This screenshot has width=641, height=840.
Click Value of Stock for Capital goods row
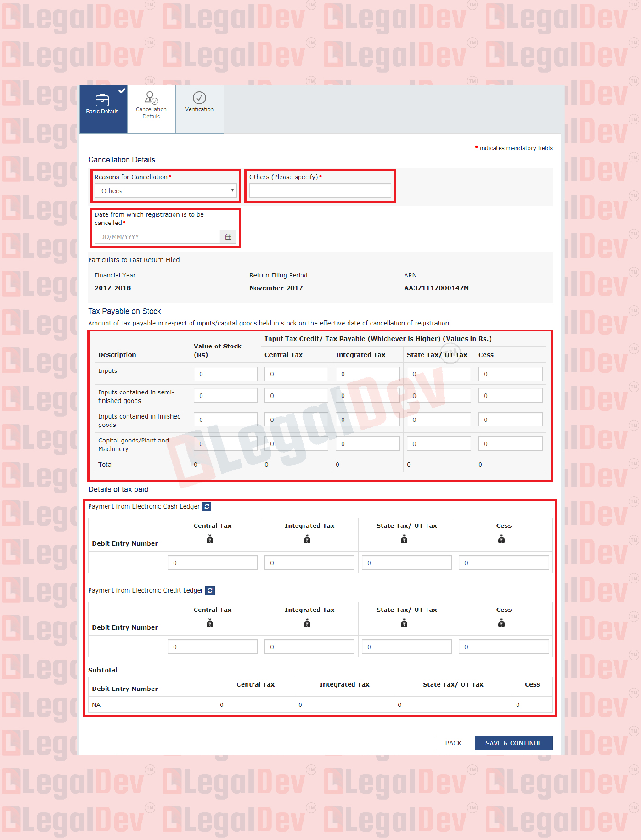pyautogui.click(x=225, y=444)
